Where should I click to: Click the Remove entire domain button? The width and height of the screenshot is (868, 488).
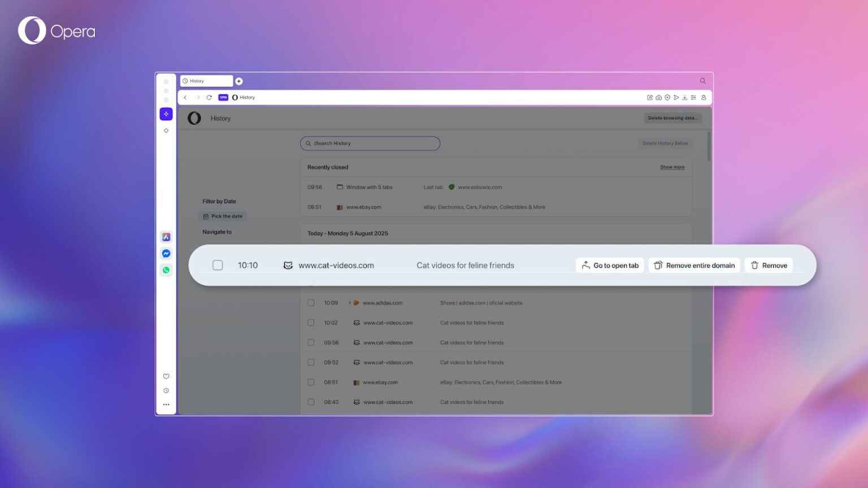[x=694, y=265]
